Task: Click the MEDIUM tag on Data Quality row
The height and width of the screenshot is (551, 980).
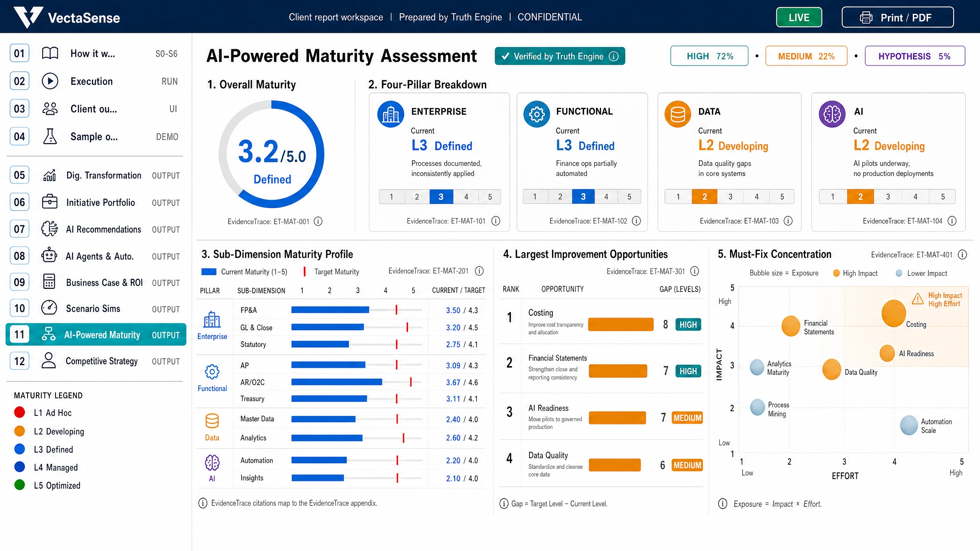Action: tap(687, 465)
